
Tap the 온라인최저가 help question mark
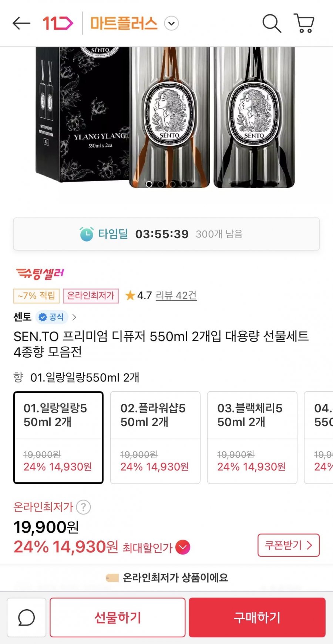coord(84,507)
